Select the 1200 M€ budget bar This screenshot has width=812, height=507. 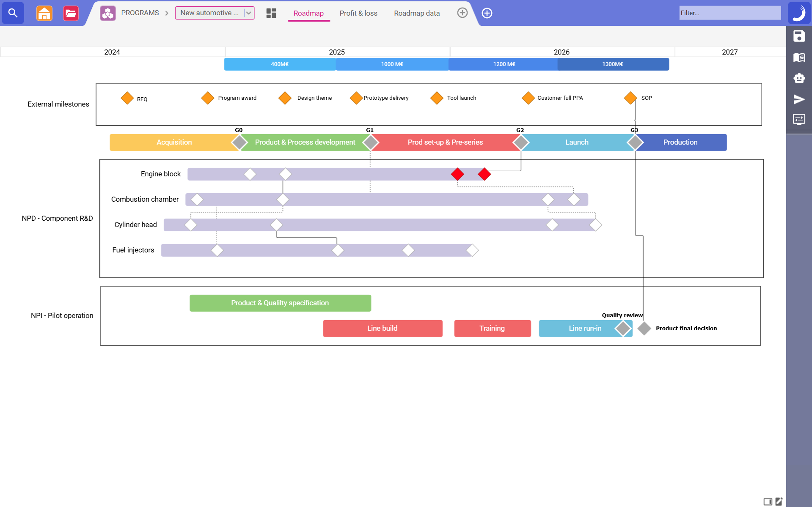[504, 64]
